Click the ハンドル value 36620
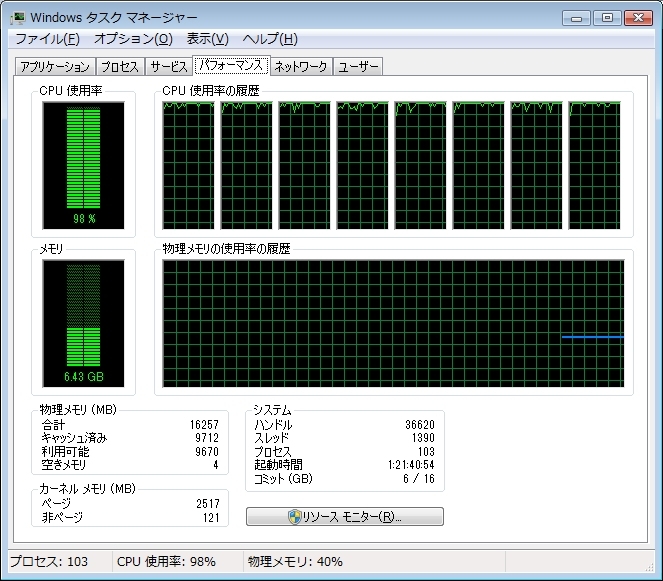The image size is (663, 581). tap(420, 425)
